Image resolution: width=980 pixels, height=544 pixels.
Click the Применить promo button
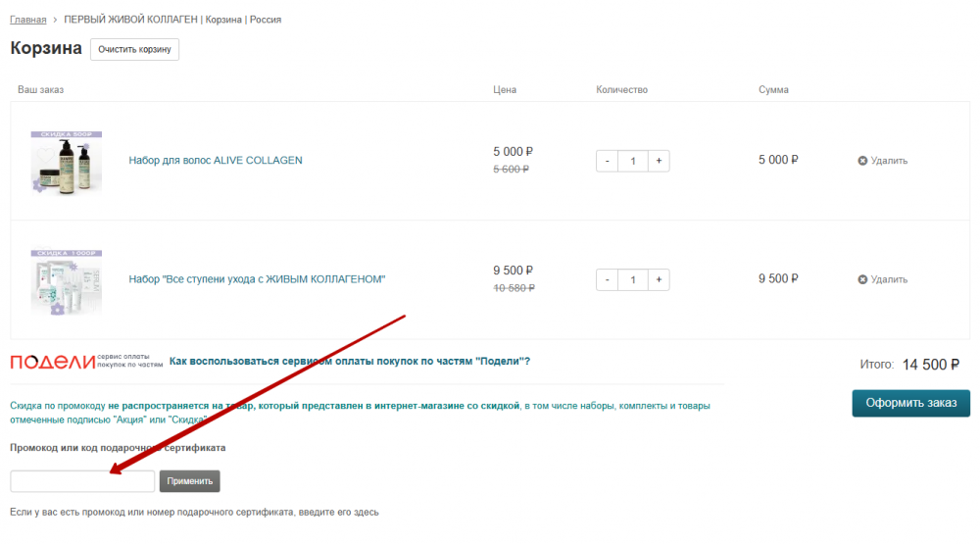[189, 481]
